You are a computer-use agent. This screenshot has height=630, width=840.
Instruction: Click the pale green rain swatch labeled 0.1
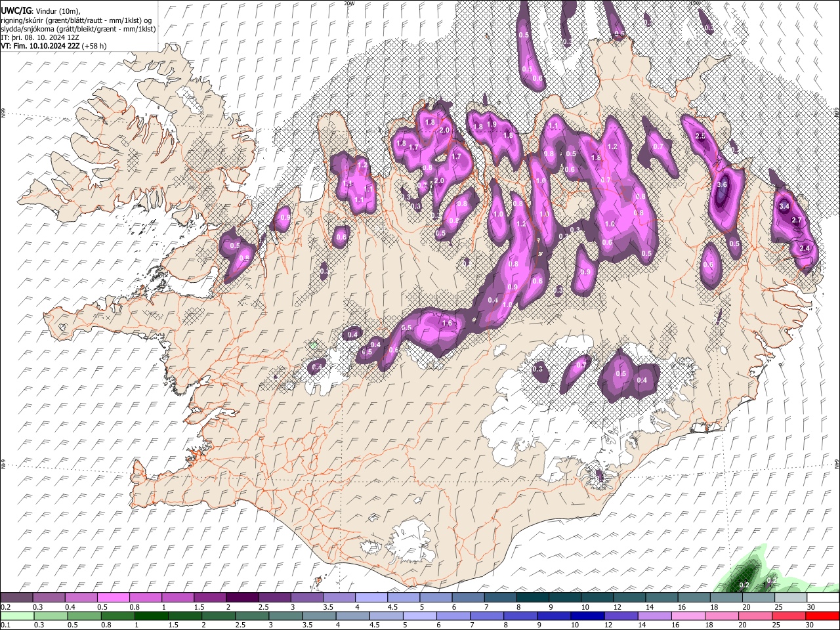click(x=16, y=616)
